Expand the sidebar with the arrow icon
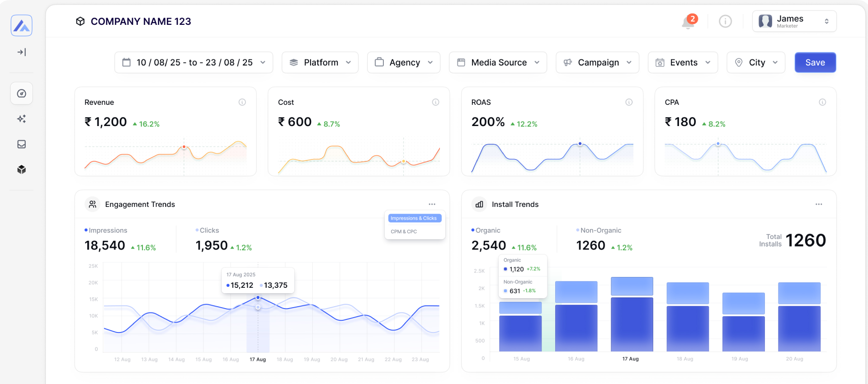 click(x=21, y=52)
